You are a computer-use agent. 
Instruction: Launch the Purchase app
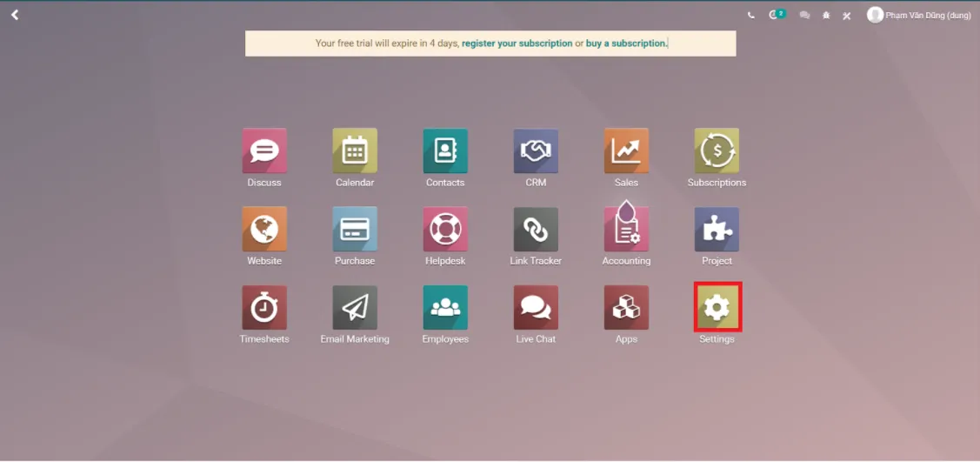pos(355,229)
